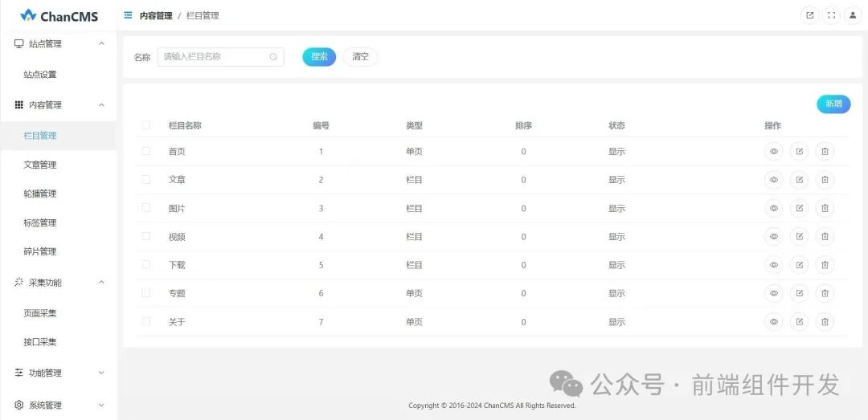Click the eye view icon for 下载
Viewport: 868px width, 420px height.
[774, 264]
